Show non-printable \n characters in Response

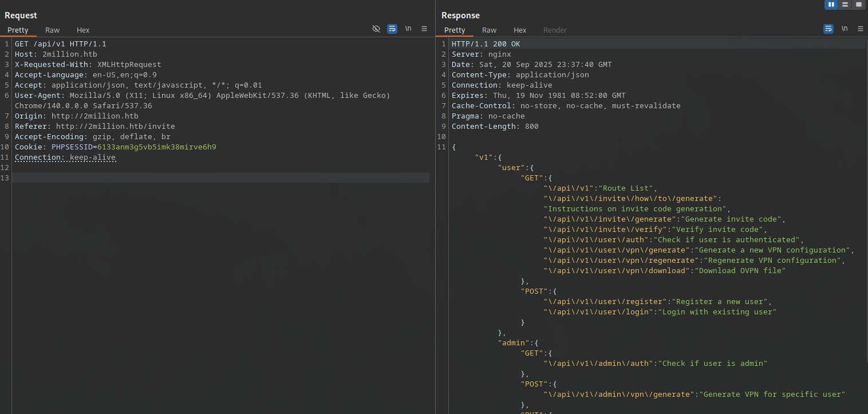[x=845, y=29]
